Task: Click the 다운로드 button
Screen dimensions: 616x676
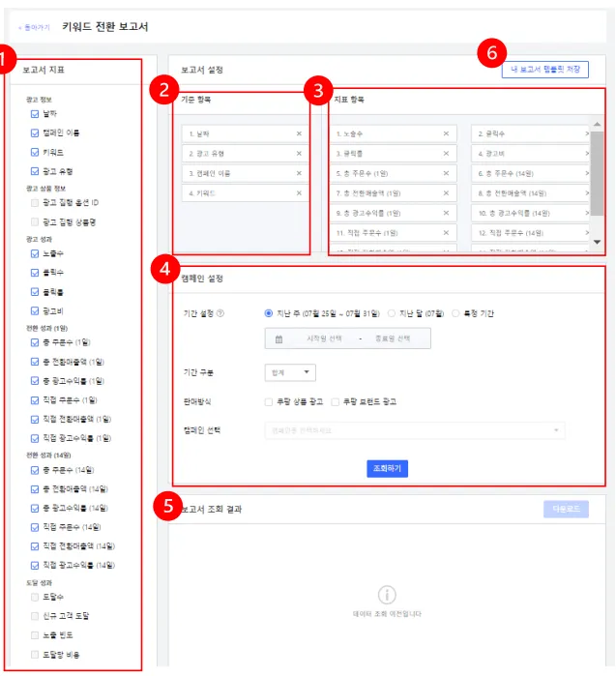Action: pos(566,509)
